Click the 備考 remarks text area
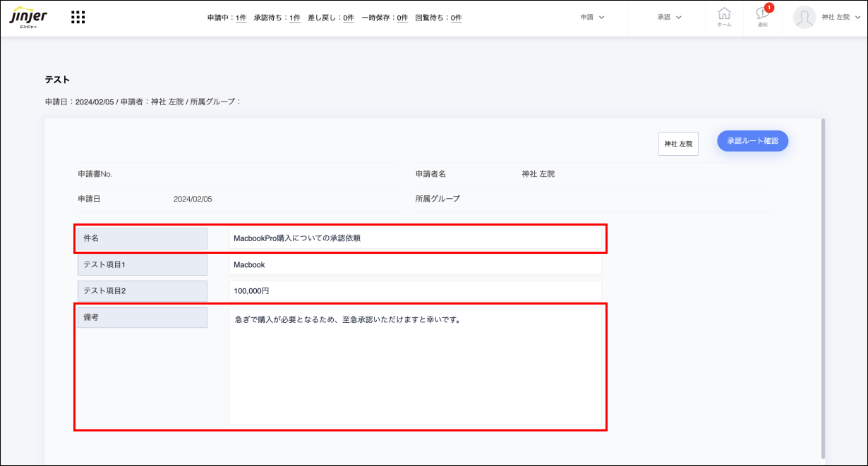Screen dimensions: 868x466 point(415,365)
